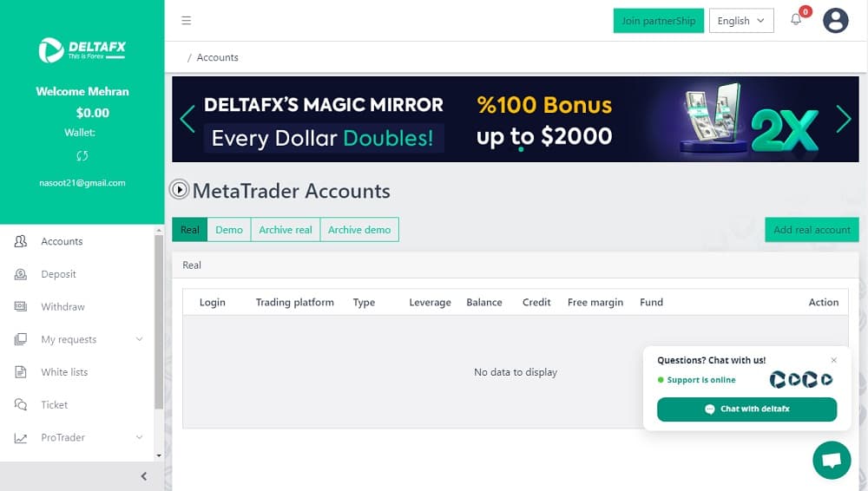Click the DeltaFX logo
Screen dimensions: 868x491
tap(82, 49)
